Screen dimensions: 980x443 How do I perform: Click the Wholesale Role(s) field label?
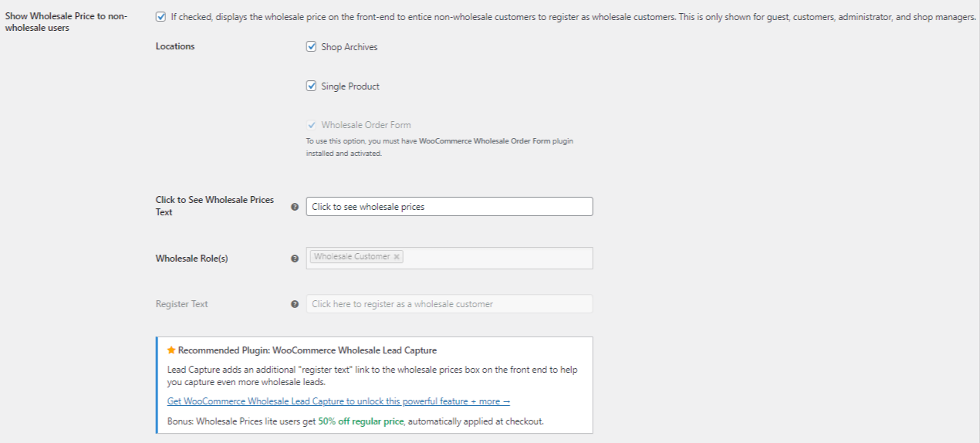click(x=191, y=259)
